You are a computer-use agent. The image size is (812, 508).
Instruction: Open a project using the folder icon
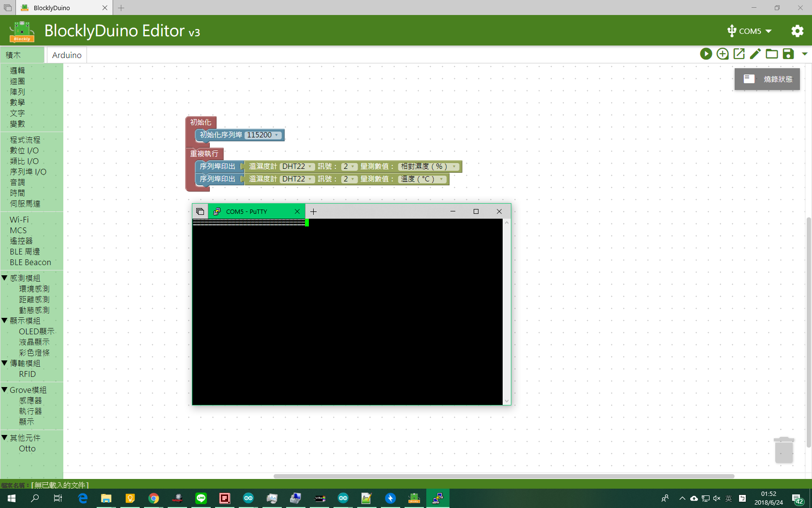771,54
